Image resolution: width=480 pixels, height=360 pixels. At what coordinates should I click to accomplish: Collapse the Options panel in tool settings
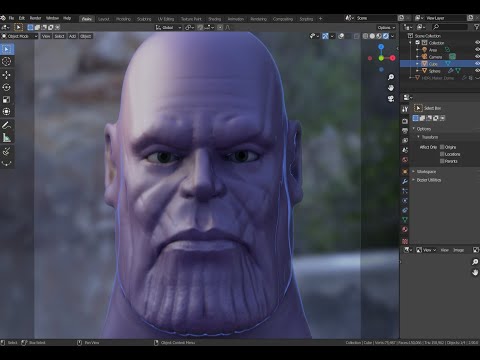(x=414, y=129)
